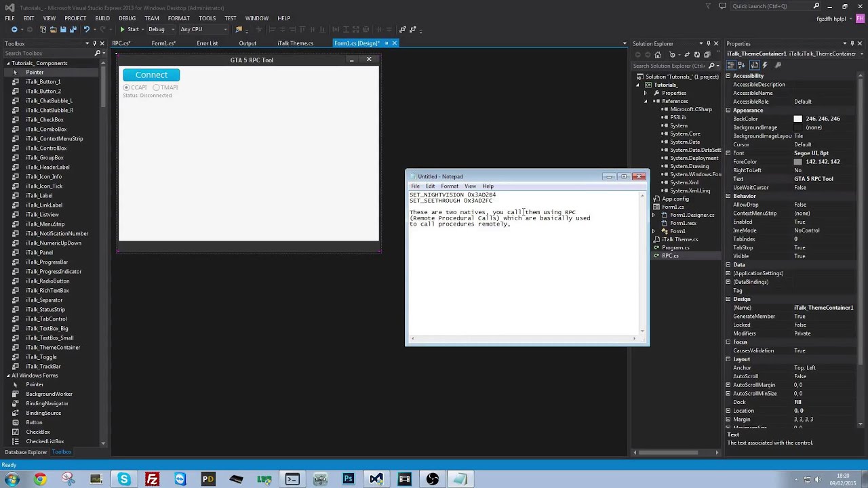Select RPC.cs in Solution Explorer
The width and height of the screenshot is (868, 488).
point(670,256)
